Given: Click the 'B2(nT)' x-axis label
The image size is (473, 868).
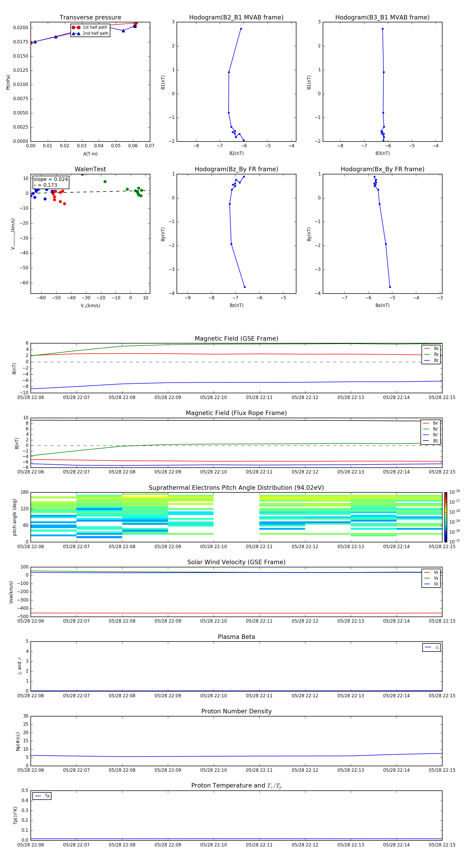Looking at the screenshot, I should tap(236, 153).
